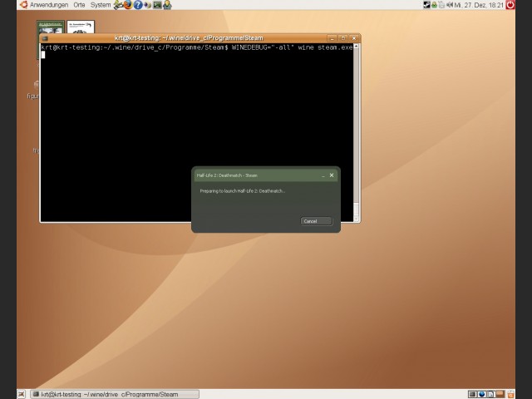Click the Evolution mail launcher icon
532x399 pixels.
click(118, 5)
